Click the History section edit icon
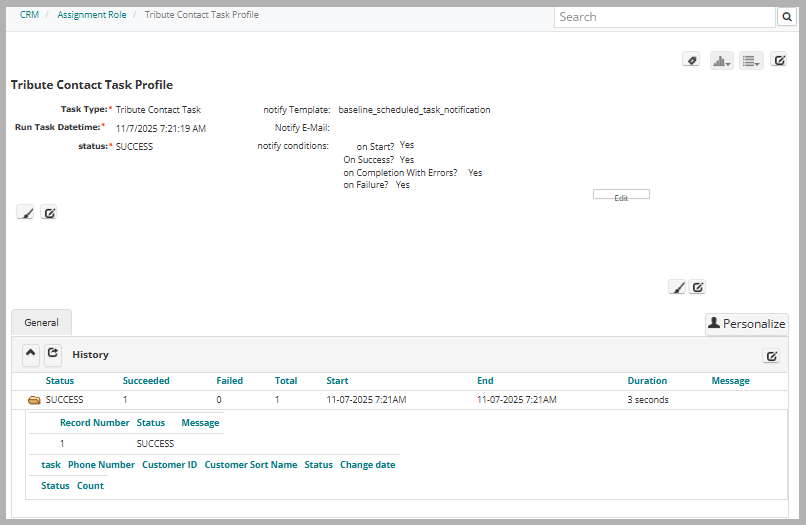 pos(772,356)
